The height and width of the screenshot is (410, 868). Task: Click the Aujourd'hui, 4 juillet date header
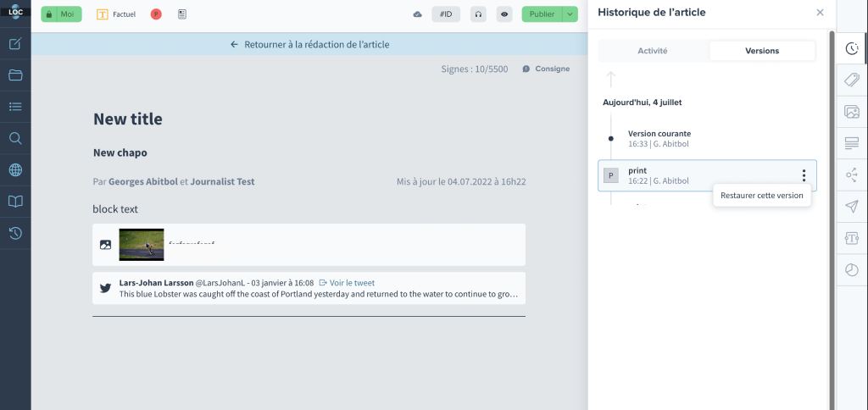(643, 102)
